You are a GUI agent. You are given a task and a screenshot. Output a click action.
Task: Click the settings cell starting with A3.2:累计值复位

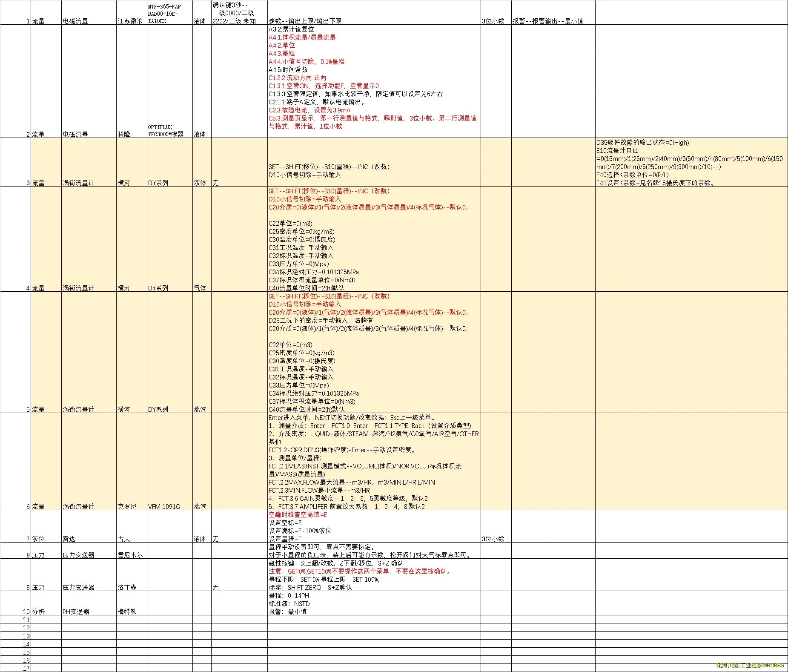tap(374, 81)
